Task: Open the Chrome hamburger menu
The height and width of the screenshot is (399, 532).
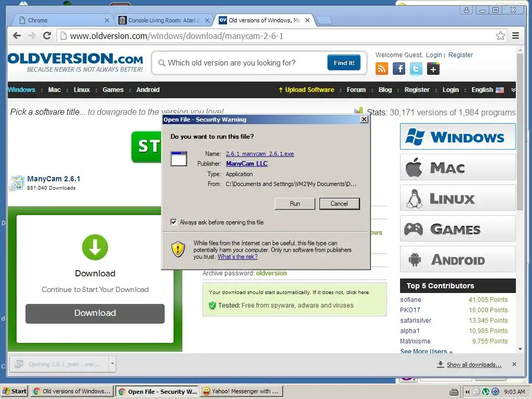Action: click(515, 36)
